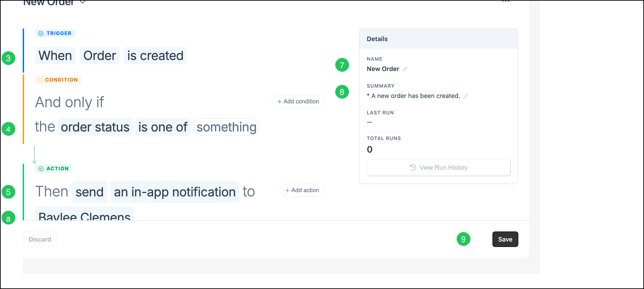
Task: Select the 'something' value placeholder
Action: click(226, 127)
